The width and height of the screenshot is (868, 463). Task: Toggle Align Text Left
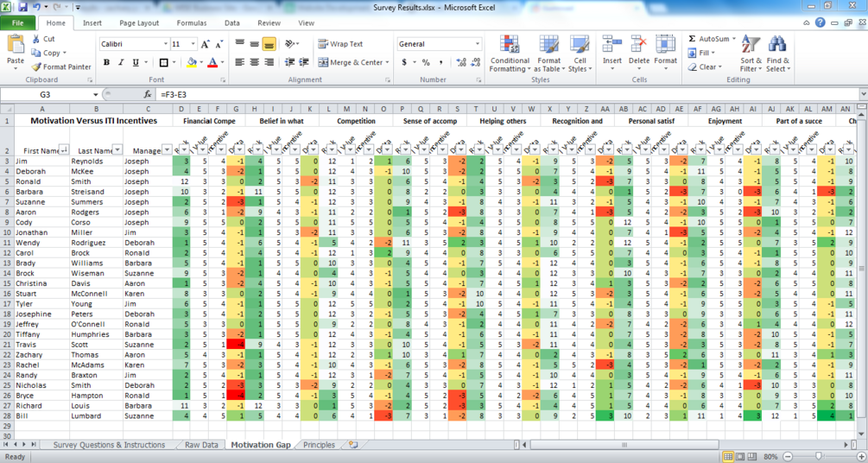240,62
